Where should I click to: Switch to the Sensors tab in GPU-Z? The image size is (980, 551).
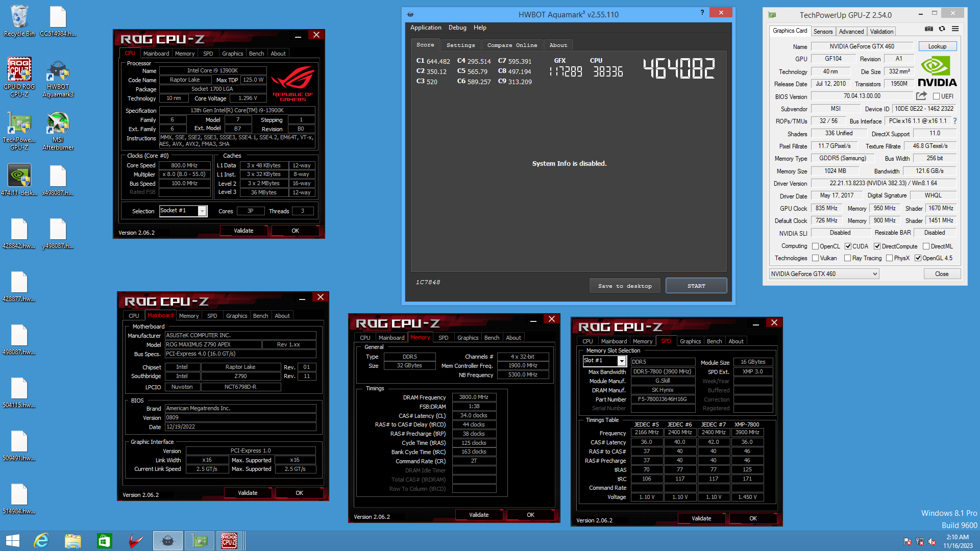click(x=823, y=32)
